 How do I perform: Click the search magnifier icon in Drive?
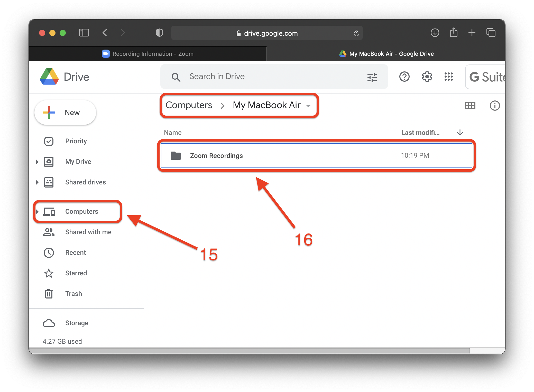tap(176, 77)
